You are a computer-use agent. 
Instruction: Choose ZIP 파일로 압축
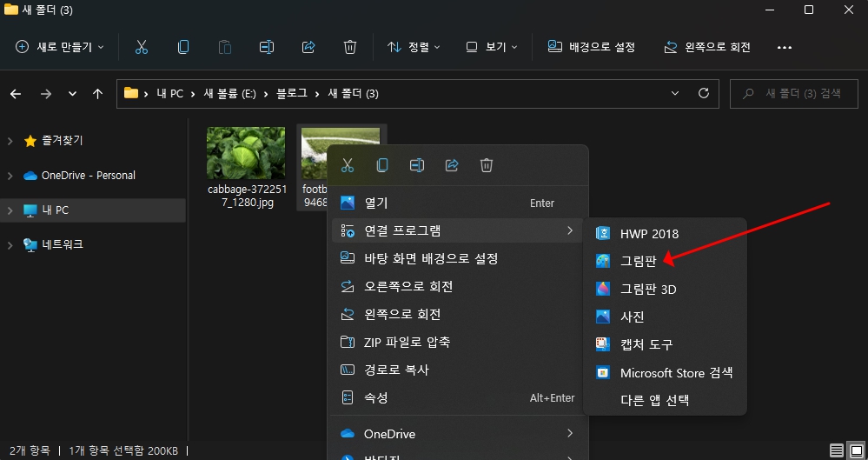(x=457, y=342)
